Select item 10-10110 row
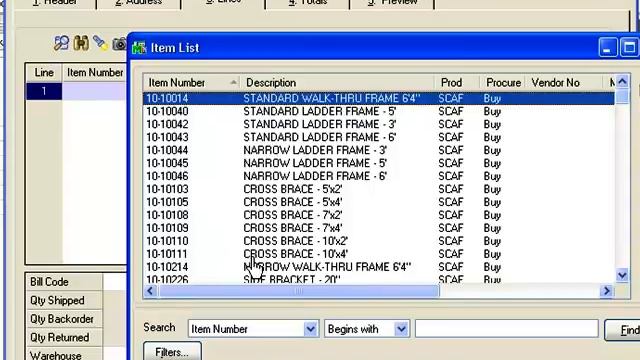The height and width of the screenshot is (360, 640). (x=379, y=241)
